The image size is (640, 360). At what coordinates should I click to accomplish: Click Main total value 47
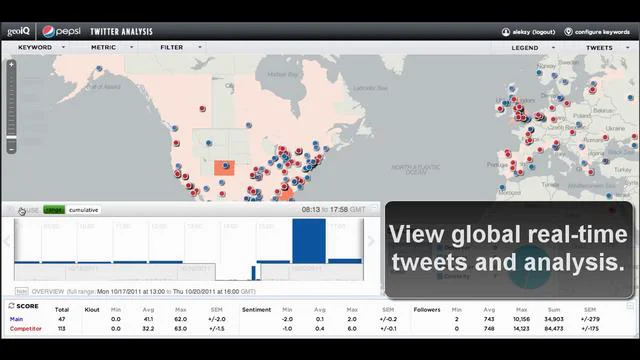coord(62,319)
